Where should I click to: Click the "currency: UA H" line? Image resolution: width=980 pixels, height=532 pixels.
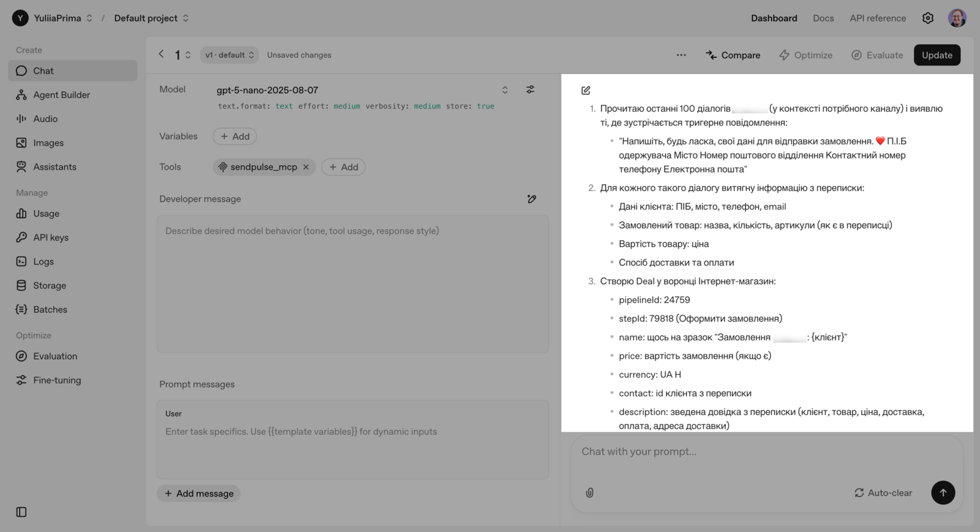pyautogui.click(x=650, y=375)
